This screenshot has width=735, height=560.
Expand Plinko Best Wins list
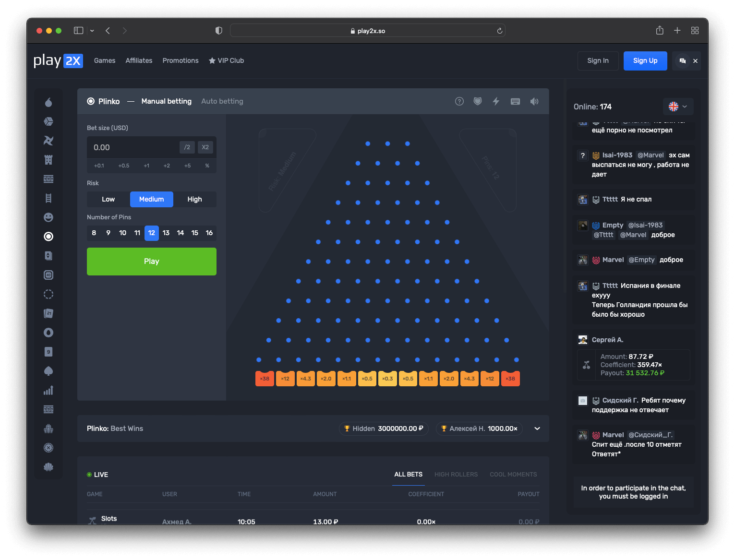click(x=537, y=429)
